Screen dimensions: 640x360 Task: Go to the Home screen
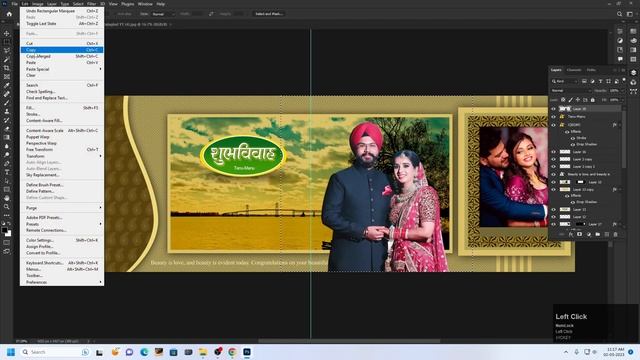9,14
